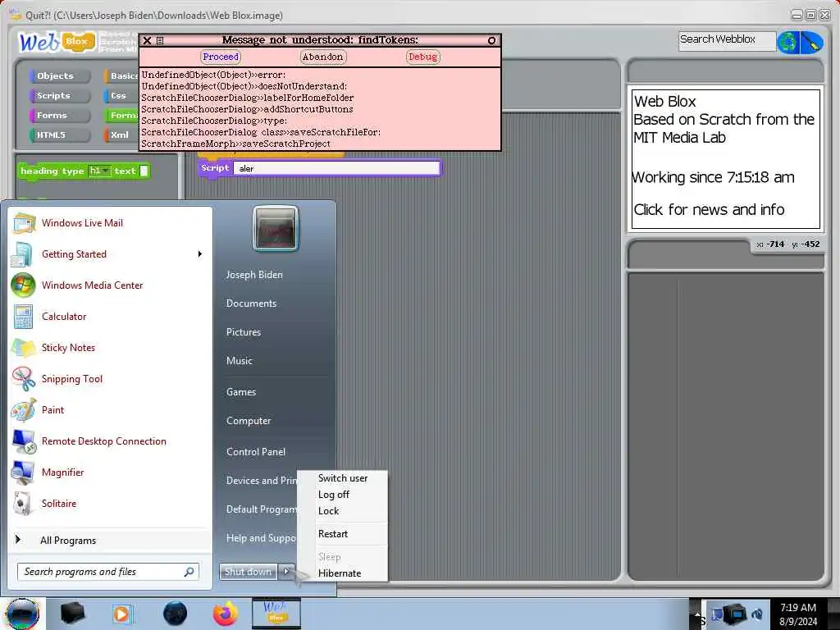The width and height of the screenshot is (840, 630).
Task: Open Games from Start menu
Action: (241, 392)
